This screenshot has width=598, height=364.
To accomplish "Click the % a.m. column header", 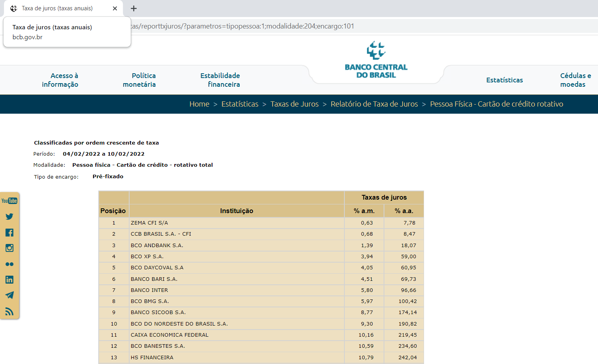I will click(364, 211).
